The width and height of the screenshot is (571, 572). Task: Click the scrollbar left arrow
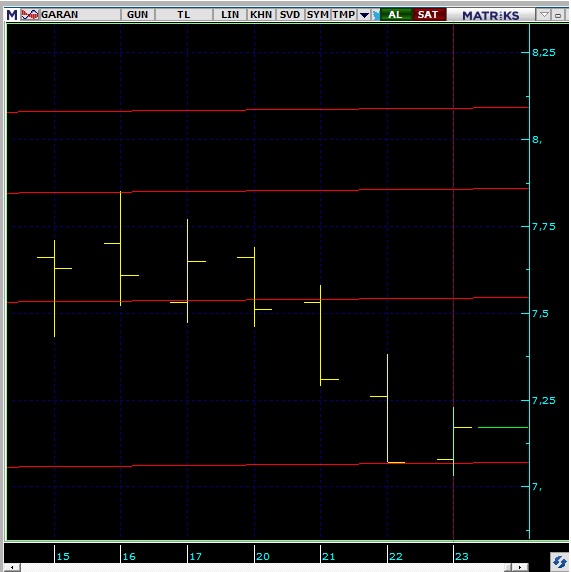point(12,567)
